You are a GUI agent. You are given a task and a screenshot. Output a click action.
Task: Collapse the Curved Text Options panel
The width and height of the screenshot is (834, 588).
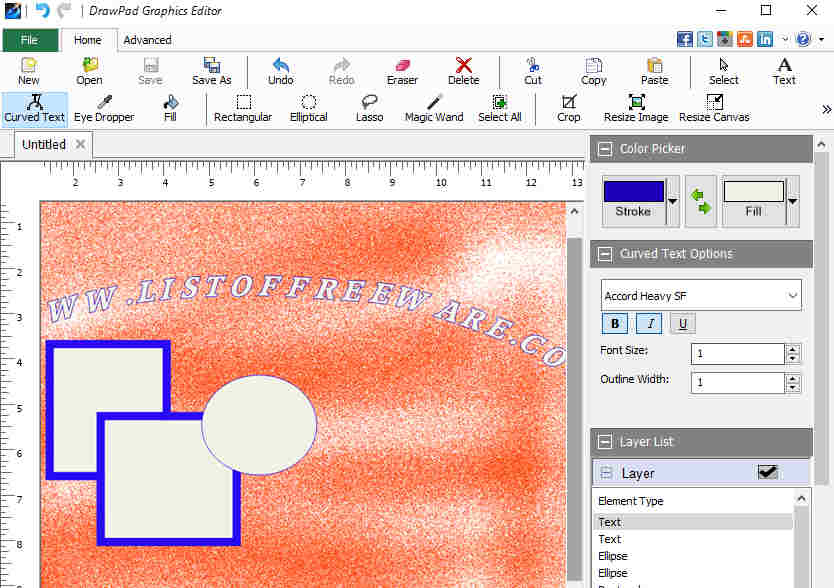[605, 254]
